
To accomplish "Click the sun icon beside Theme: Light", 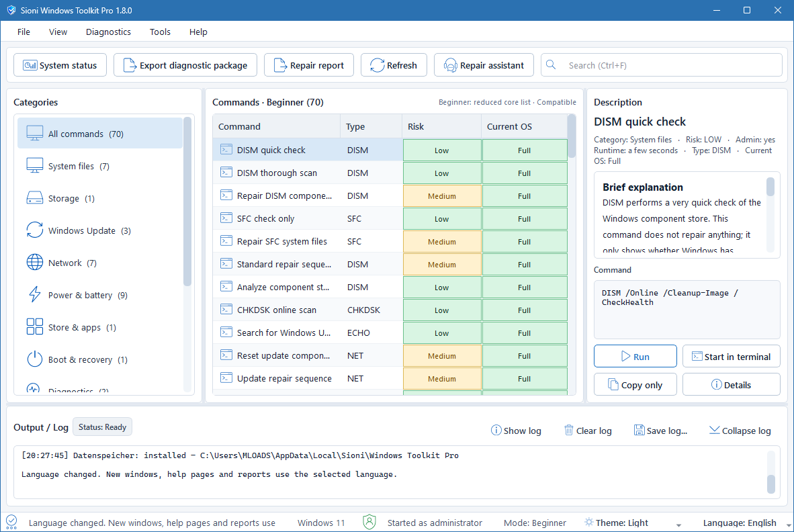I will pos(589,522).
